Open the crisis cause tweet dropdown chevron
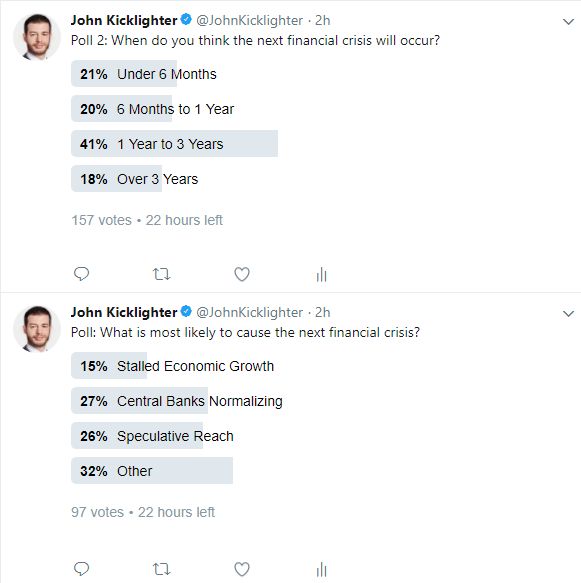Viewport: 581px width, 583px height. point(568,313)
